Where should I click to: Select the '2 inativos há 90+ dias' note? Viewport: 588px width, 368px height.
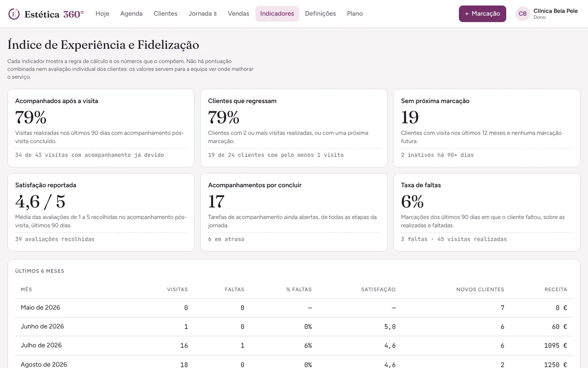tap(437, 155)
